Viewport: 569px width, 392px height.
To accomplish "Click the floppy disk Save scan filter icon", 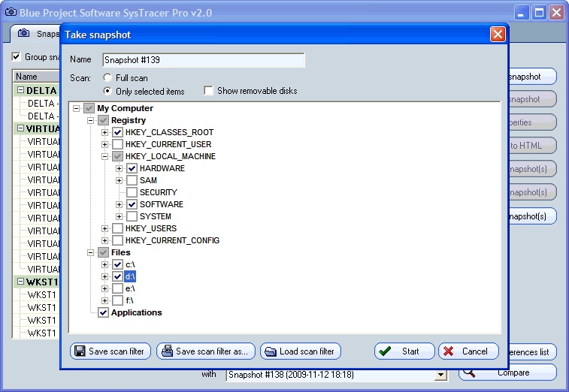I will pos(80,351).
